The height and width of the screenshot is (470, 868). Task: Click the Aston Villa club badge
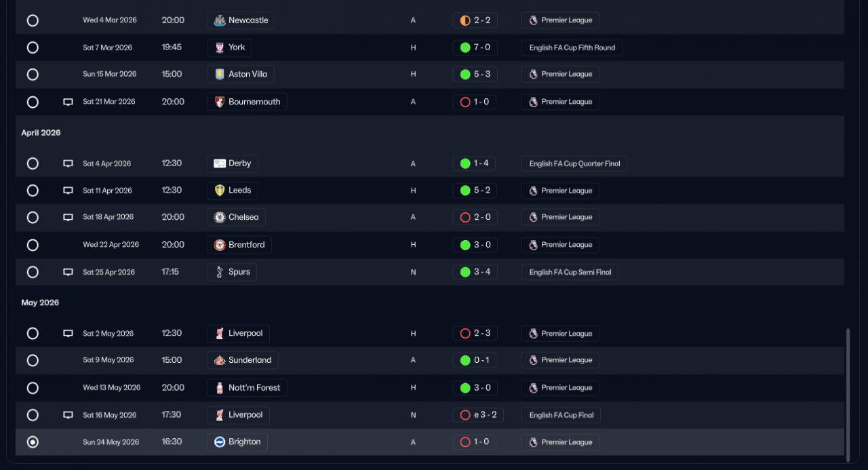[x=219, y=75]
